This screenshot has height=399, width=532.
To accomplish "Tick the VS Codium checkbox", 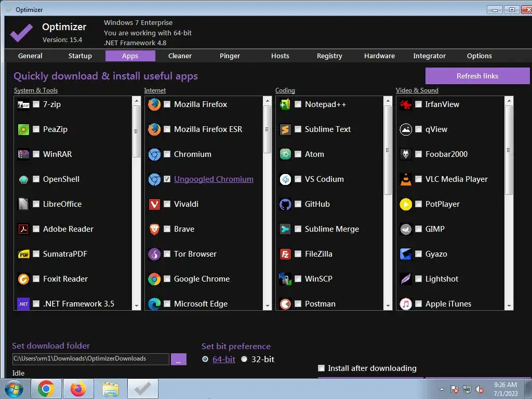I will 298,179.
